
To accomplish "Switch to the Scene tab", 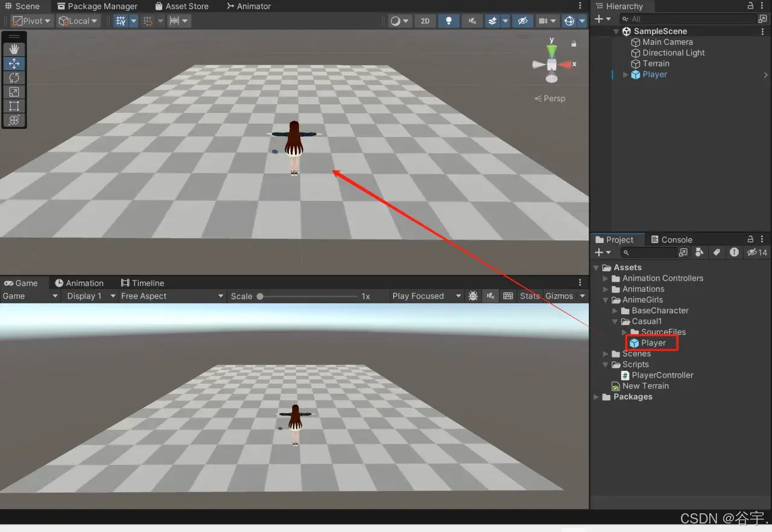I will (22, 6).
